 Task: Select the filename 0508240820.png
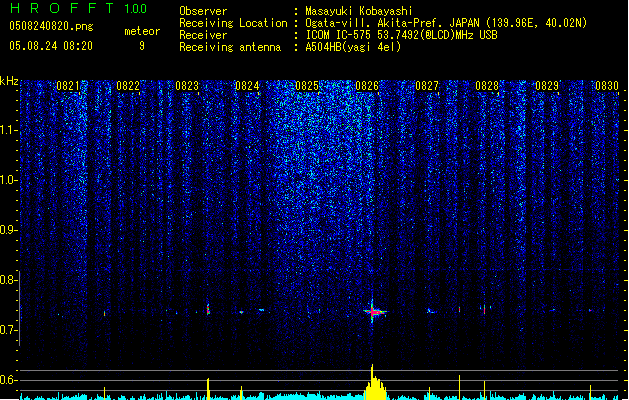pyautogui.click(x=51, y=26)
